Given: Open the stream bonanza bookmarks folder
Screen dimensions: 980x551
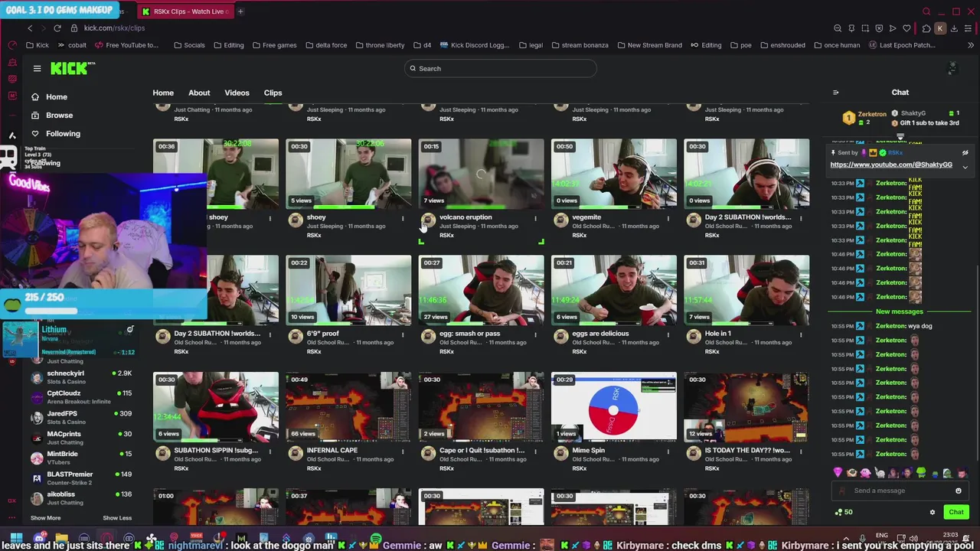Looking at the screenshot, I should [x=580, y=45].
